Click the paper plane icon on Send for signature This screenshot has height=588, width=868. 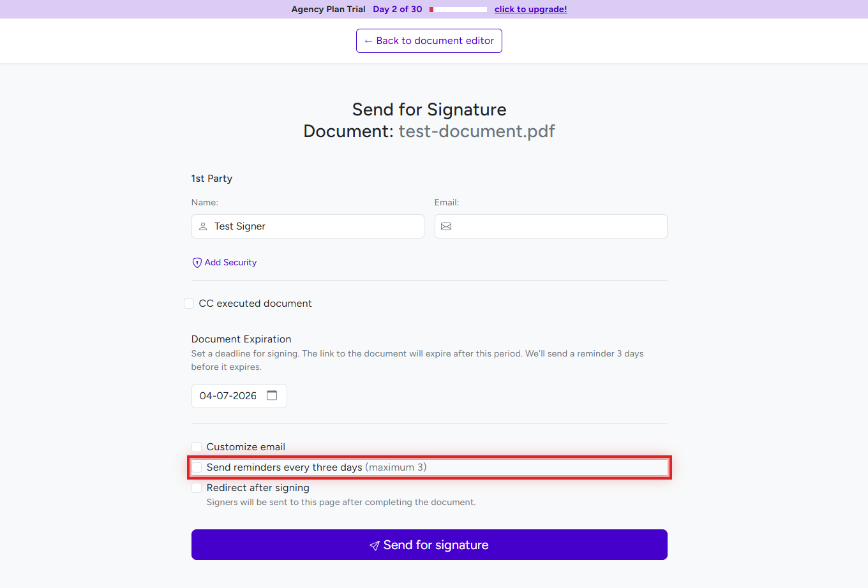coord(375,545)
